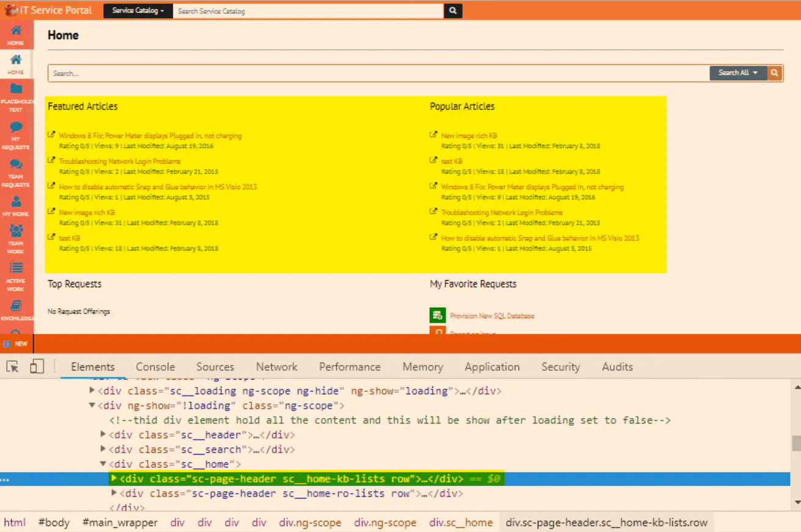
Task: Click the Home page Search input field
Action: click(379, 73)
